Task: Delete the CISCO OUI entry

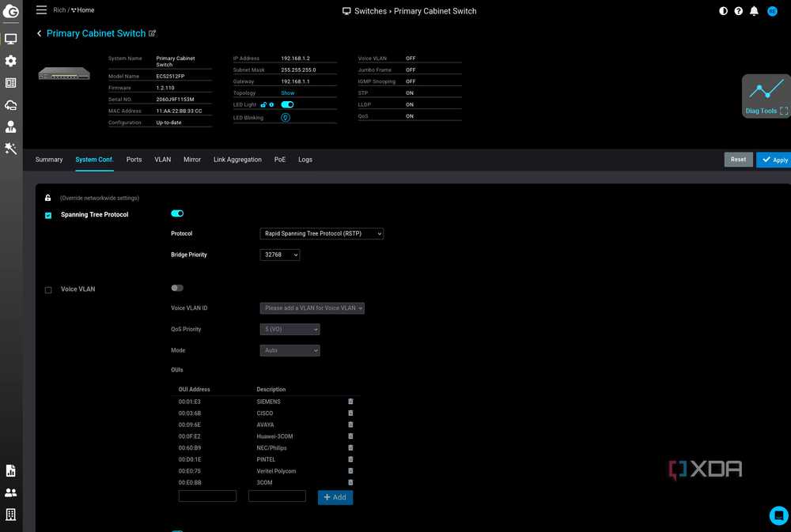Action: (x=350, y=413)
